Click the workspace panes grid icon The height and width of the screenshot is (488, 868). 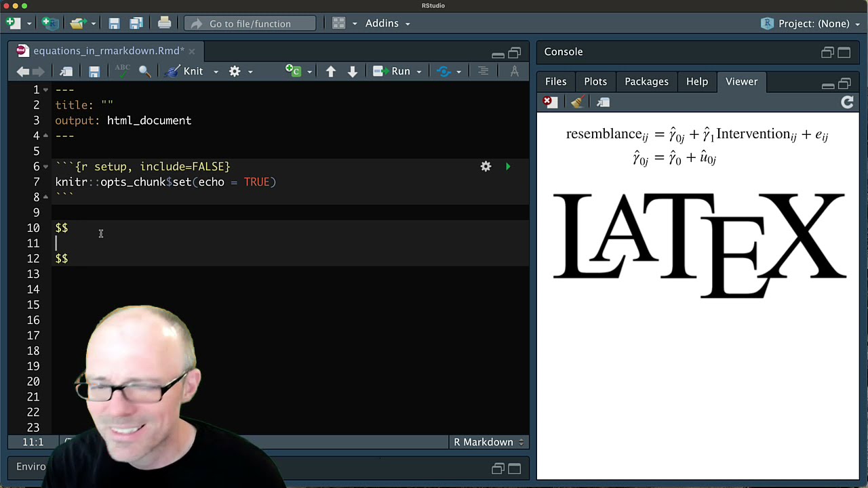coord(338,23)
